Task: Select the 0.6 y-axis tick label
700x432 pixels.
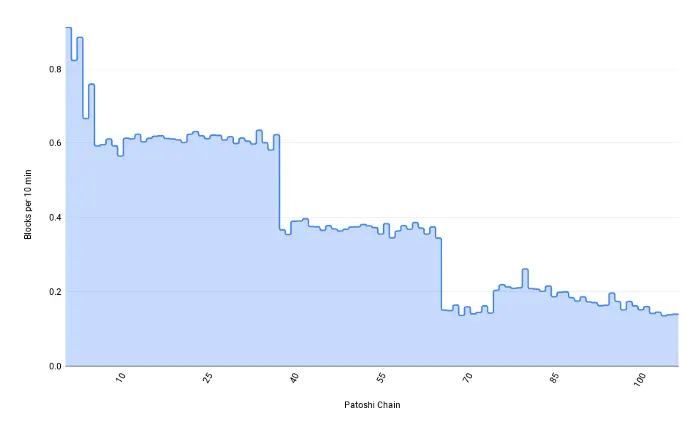Action: click(53, 143)
